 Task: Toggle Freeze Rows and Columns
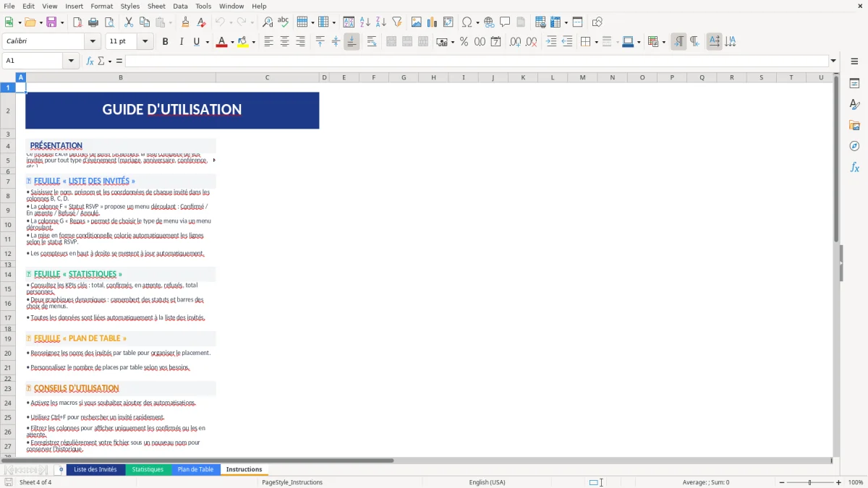click(x=577, y=22)
